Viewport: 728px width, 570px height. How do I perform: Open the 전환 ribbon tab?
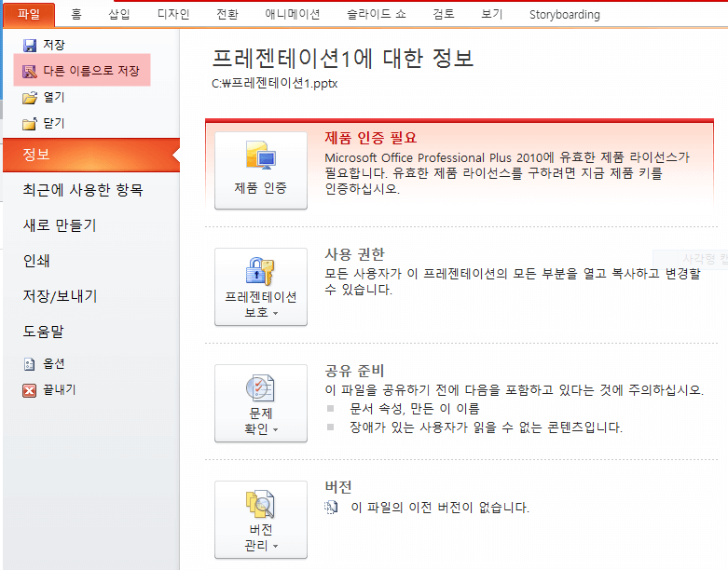(x=227, y=14)
